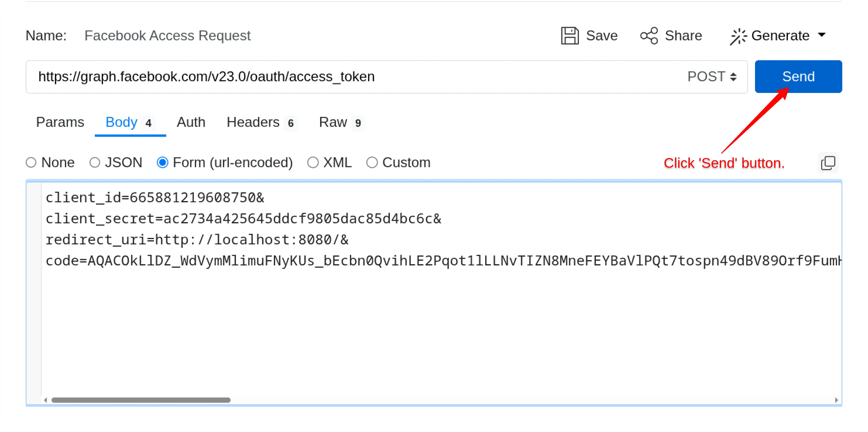The image size is (868, 432).
Task: Select the Custom body type
Action: coord(372,163)
